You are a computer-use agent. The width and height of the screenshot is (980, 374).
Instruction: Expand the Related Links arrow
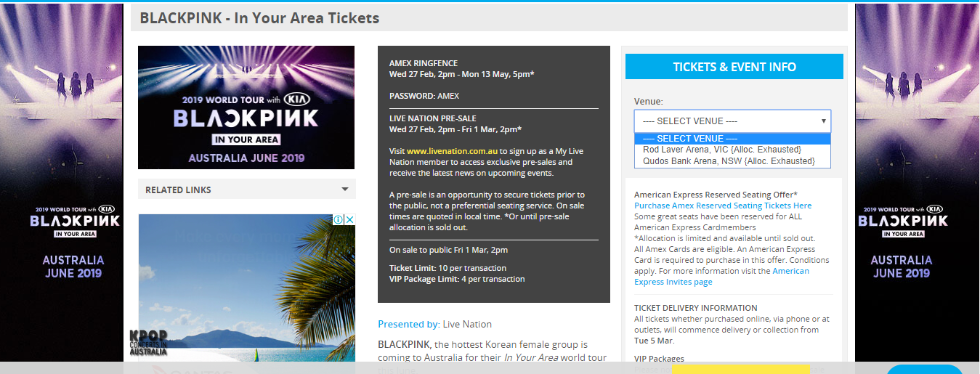(x=344, y=190)
